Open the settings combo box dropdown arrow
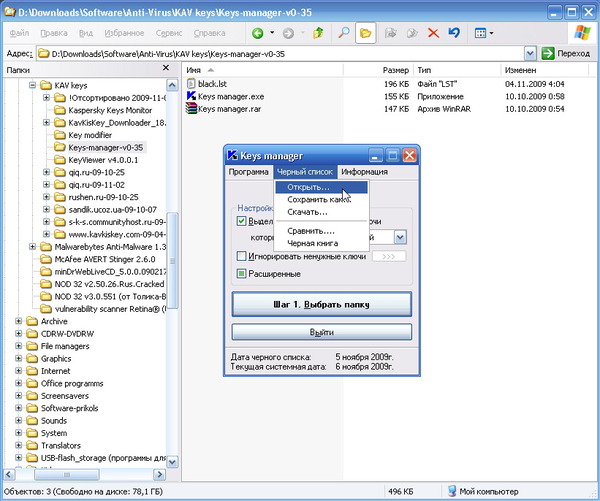The image size is (600, 501). [x=400, y=237]
